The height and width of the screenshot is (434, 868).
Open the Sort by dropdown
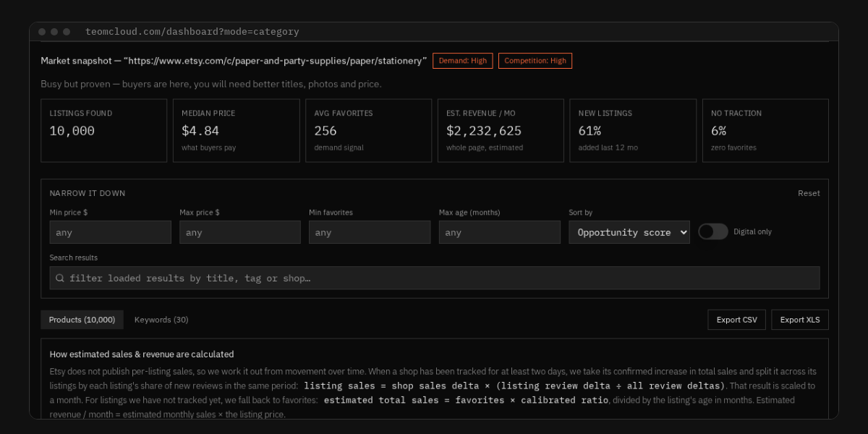point(629,232)
